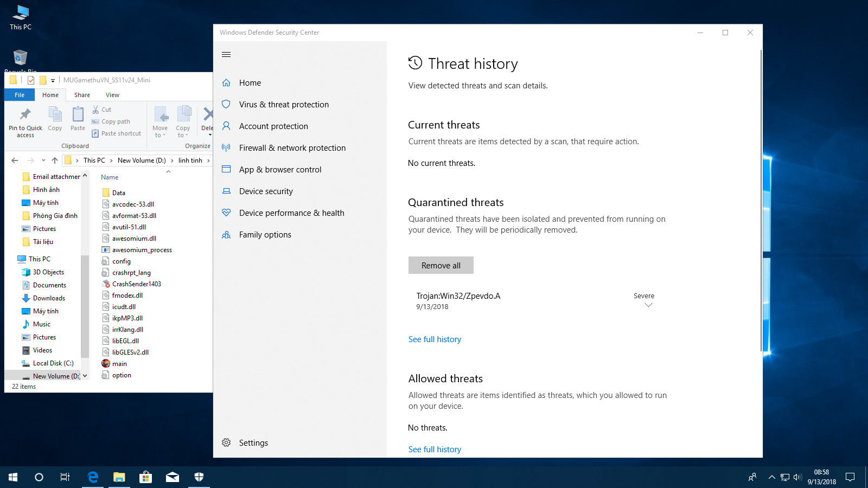Click the Cut scissors command
This screenshot has width=868, height=488.
tap(101, 110)
